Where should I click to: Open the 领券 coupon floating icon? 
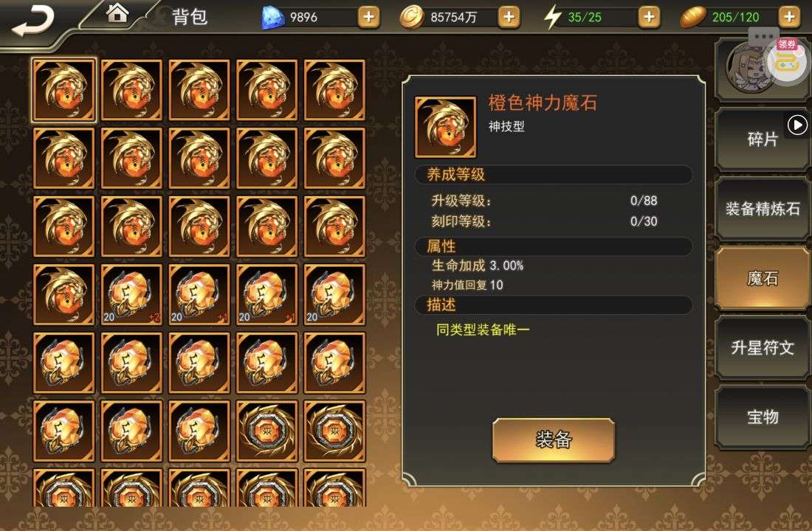point(788,60)
